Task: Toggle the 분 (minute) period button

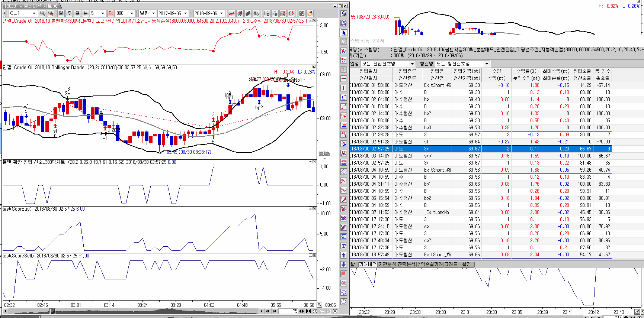Action: (85, 13)
